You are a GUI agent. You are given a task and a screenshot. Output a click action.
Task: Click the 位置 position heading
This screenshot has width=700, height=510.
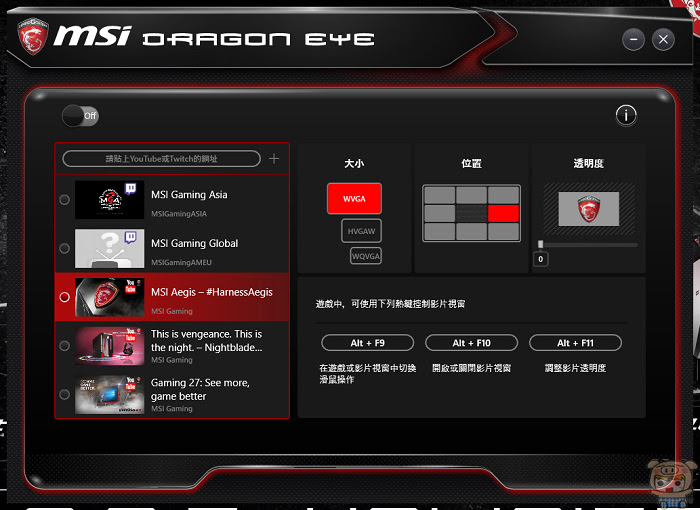471,163
